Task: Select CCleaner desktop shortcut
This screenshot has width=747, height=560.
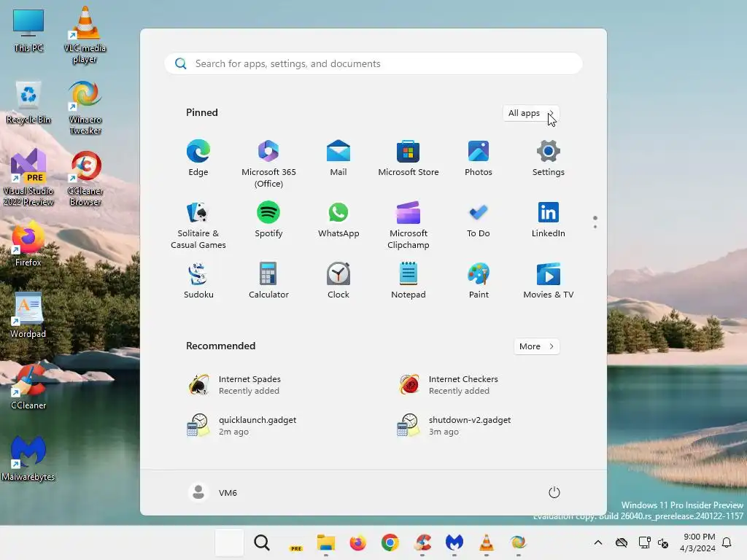Action: (28, 386)
